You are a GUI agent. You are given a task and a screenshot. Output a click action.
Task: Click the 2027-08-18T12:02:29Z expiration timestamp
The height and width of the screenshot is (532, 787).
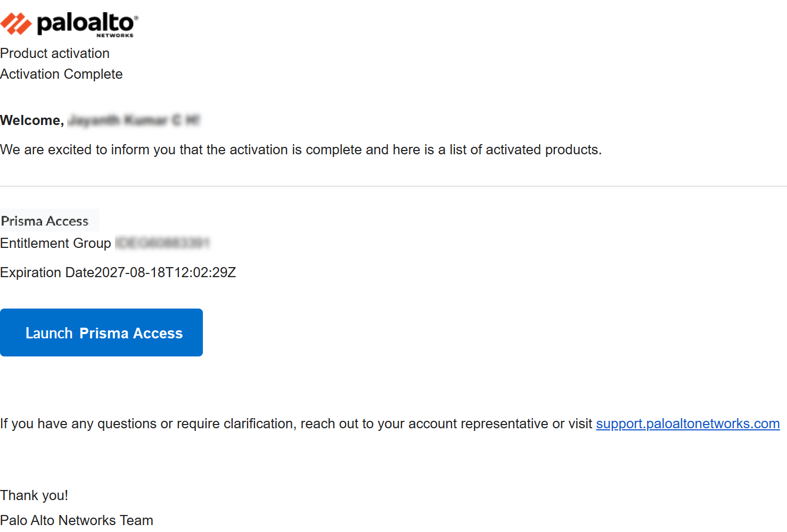(165, 272)
